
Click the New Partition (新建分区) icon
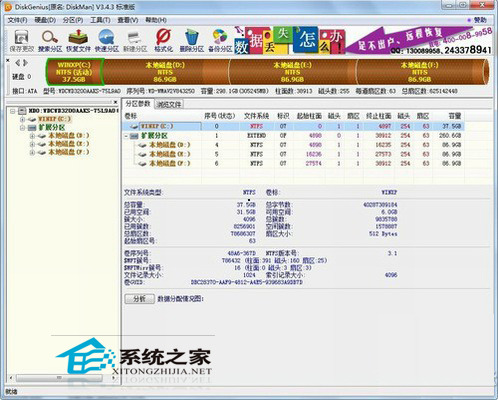[x=135, y=41]
